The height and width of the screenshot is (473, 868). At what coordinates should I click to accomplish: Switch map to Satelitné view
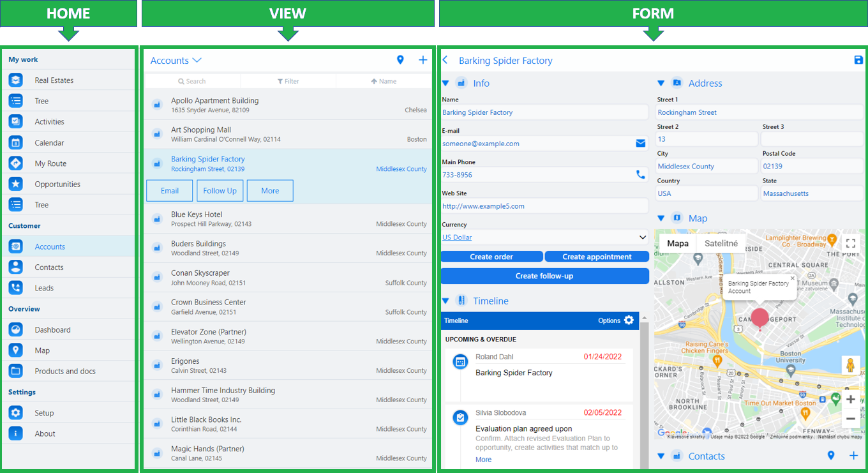click(x=721, y=243)
